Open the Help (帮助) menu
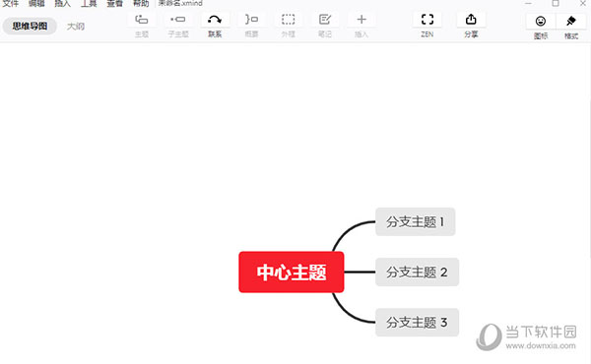Image resolution: width=591 pixels, height=364 pixels. [x=141, y=3]
